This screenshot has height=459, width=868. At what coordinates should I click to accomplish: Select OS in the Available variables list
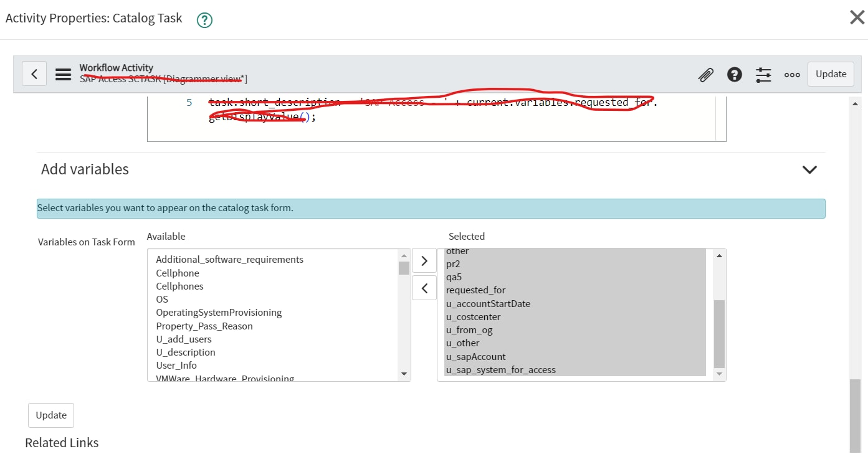pyautogui.click(x=161, y=299)
